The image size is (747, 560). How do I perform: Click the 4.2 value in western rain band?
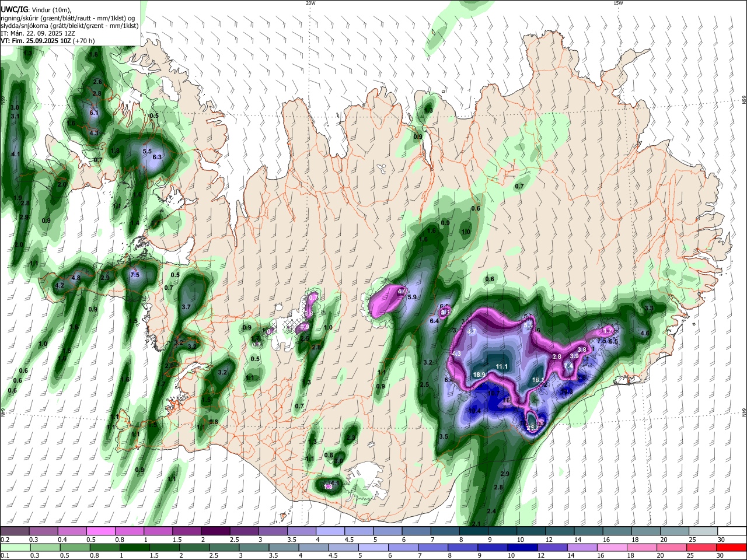click(59, 286)
